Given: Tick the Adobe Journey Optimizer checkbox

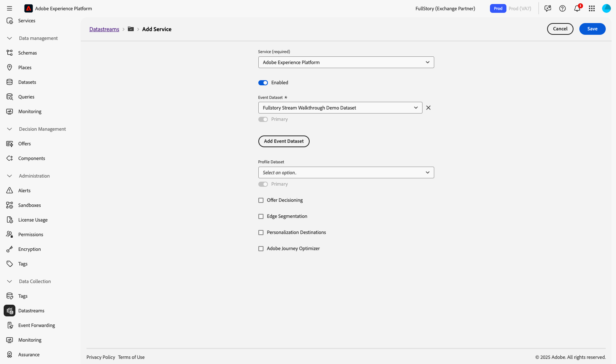Looking at the screenshot, I should (x=261, y=249).
